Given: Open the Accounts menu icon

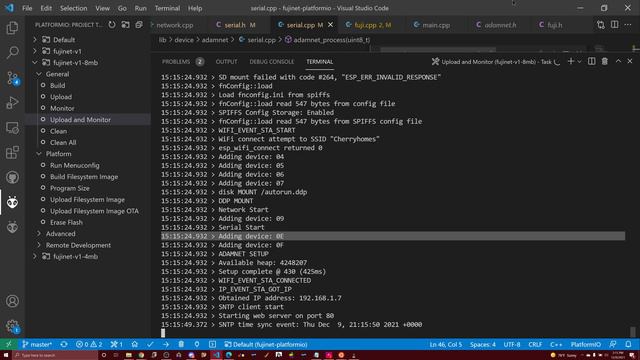Looking at the screenshot, I should tap(12, 301).
